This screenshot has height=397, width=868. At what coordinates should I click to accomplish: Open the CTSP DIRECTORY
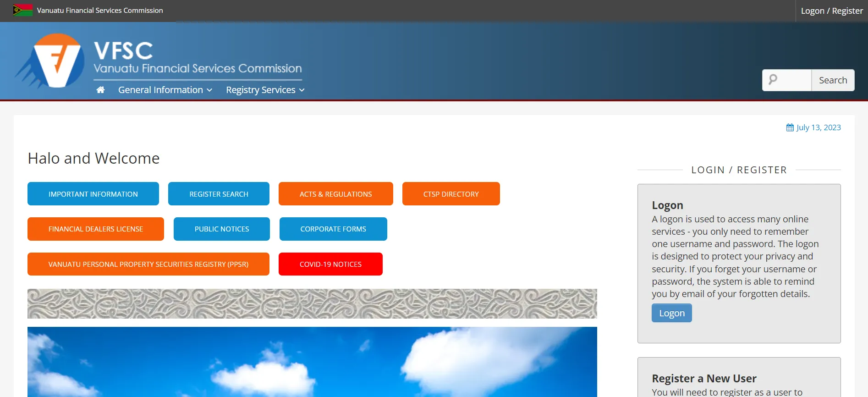click(451, 194)
